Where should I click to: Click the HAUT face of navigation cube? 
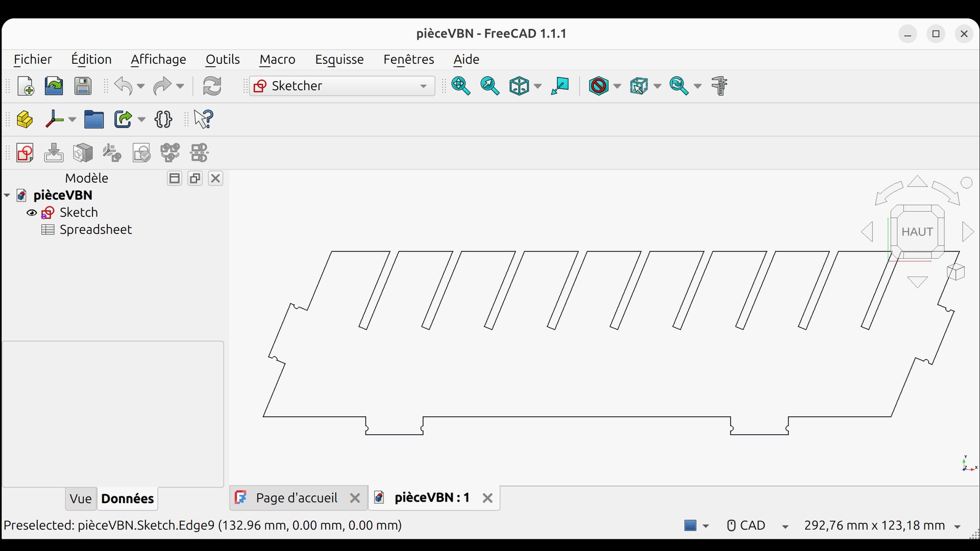(x=917, y=232)
